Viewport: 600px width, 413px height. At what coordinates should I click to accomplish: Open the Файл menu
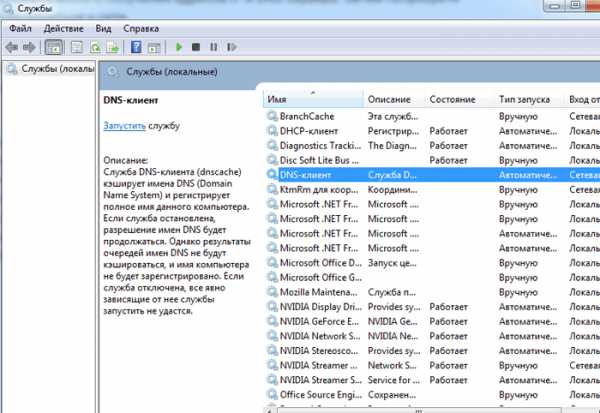(20, 29)
